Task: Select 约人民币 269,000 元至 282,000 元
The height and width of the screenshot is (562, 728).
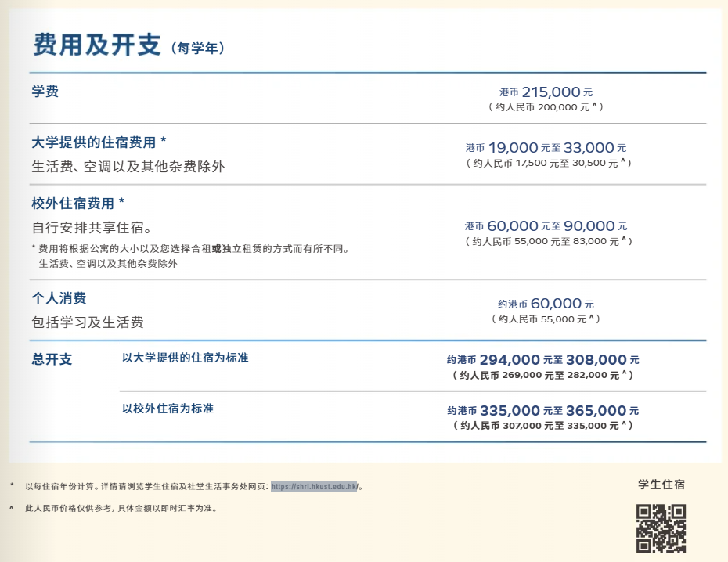Action: (x=543, y=375)
